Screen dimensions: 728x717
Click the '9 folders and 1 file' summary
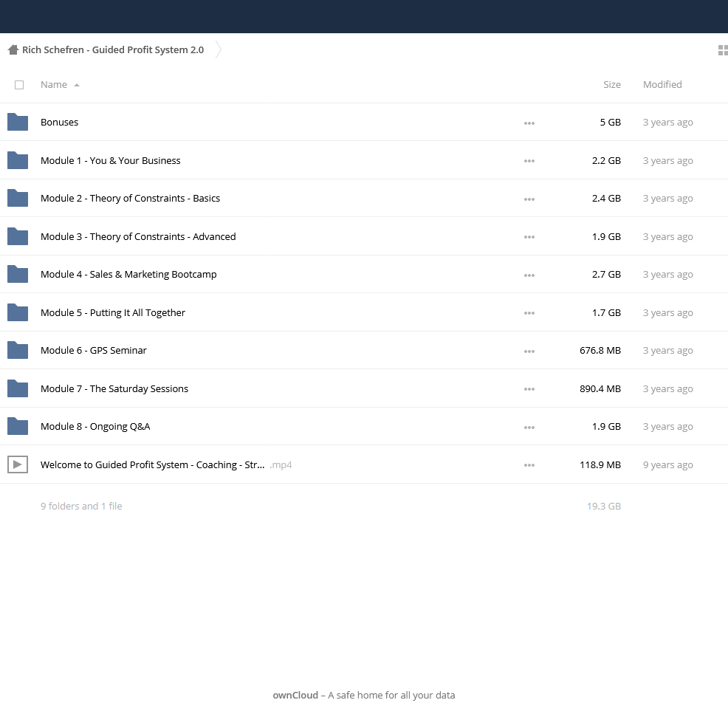(81, 506)
